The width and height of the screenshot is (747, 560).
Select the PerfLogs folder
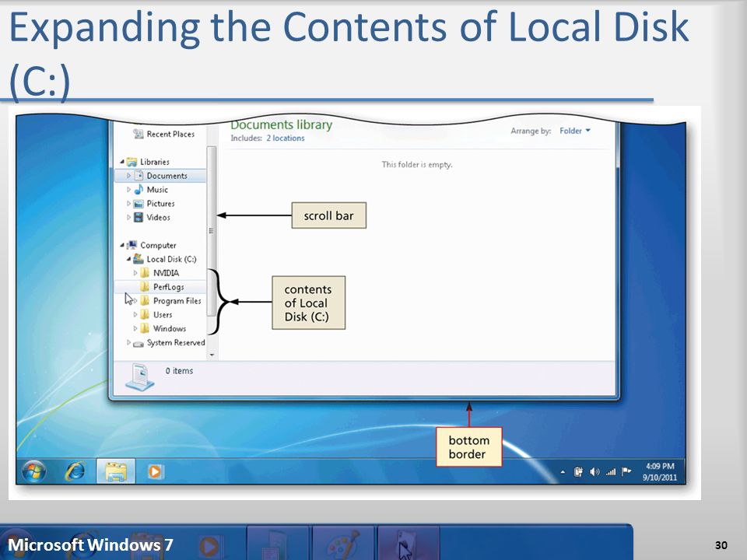coord(168,287)
